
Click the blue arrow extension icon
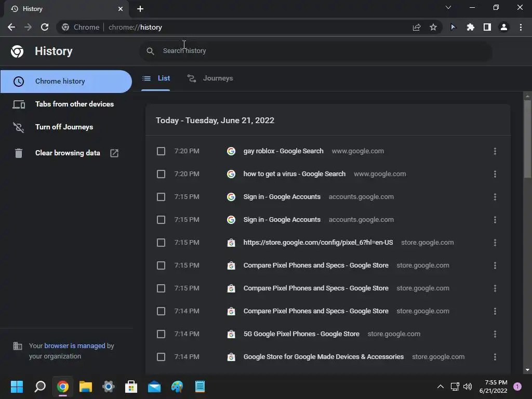pos(453,27)
